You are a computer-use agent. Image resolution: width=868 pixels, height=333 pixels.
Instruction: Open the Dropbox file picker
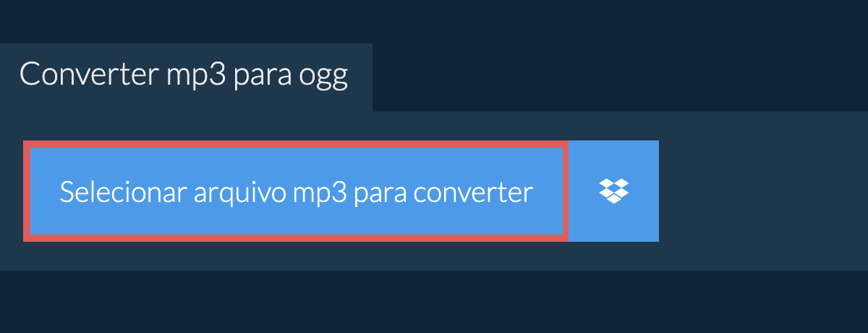coord(613,191)
